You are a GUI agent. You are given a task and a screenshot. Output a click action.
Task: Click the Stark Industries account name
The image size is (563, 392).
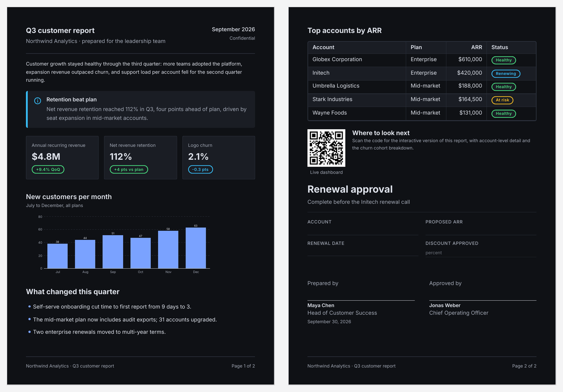tap(332, 100)
